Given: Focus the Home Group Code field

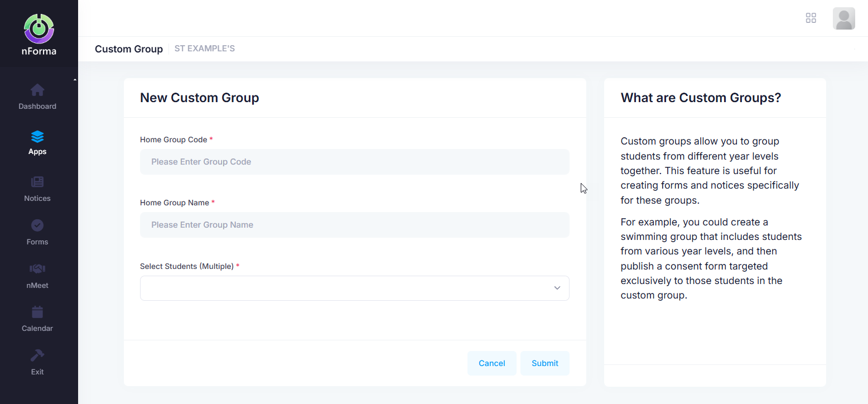Looking at the screenshot, I should 354,162.
